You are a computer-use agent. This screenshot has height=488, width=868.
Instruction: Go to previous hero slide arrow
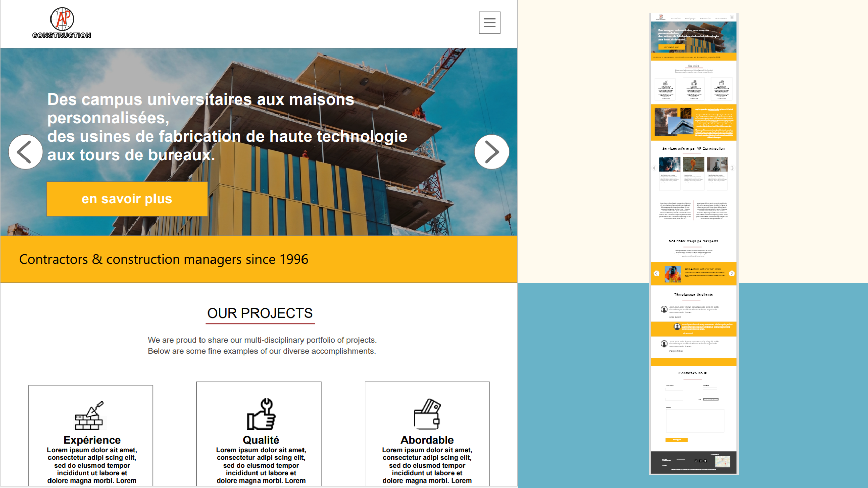coord(25,152)
